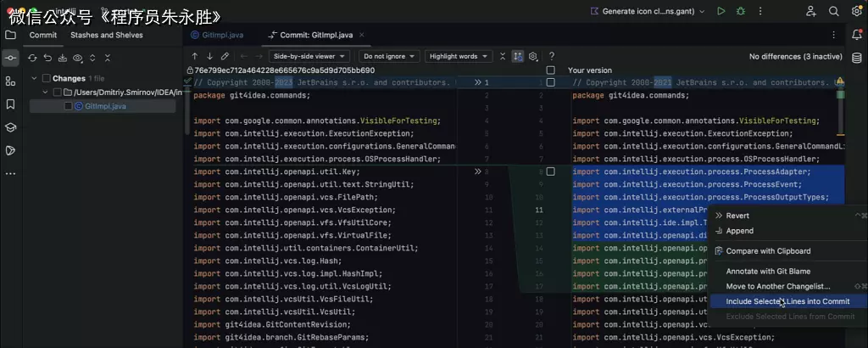Switch to the Stashes and Shelves tab
This screenshot has width=868, height=348.
(106, 35)
